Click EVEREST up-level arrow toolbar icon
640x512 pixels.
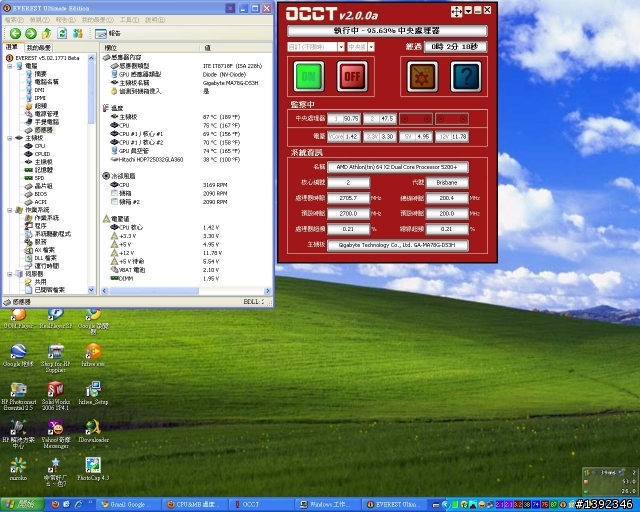click(x=47, y=33)
